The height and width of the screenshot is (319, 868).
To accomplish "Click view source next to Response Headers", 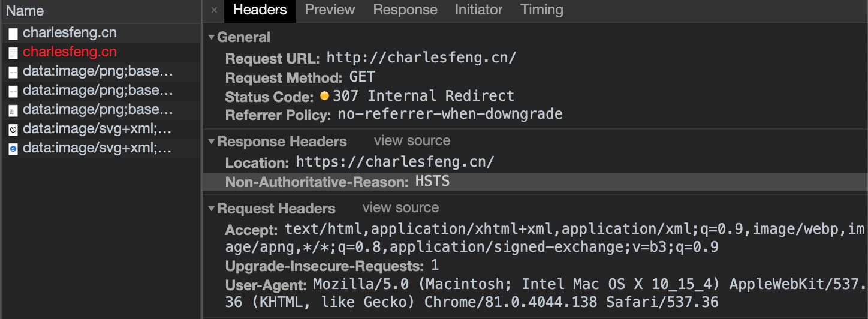I will (412, 141).
